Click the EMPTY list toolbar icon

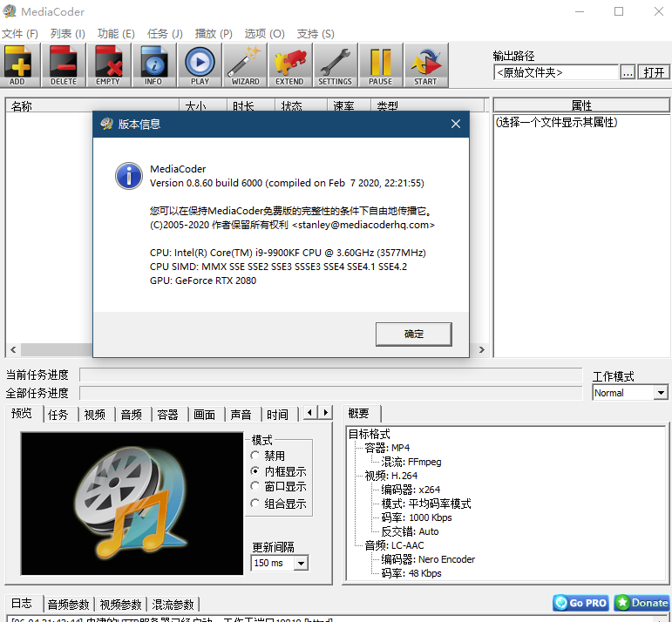(x=108, y=65)
